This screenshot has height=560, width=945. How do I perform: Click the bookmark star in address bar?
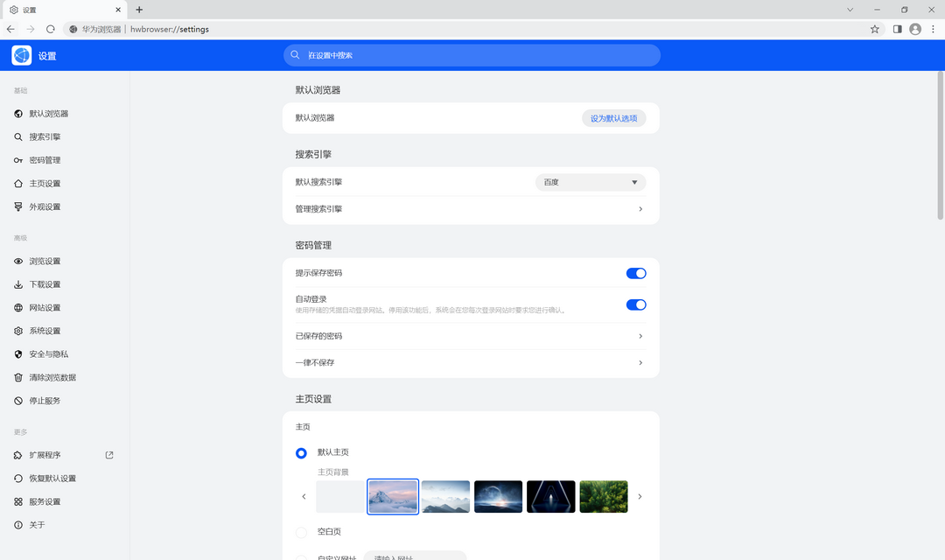874,29
